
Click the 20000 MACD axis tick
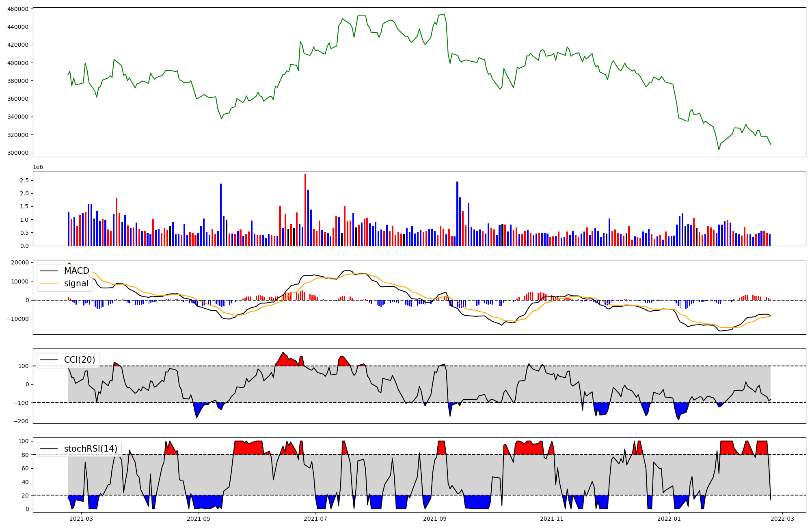(x=19, y=262)
